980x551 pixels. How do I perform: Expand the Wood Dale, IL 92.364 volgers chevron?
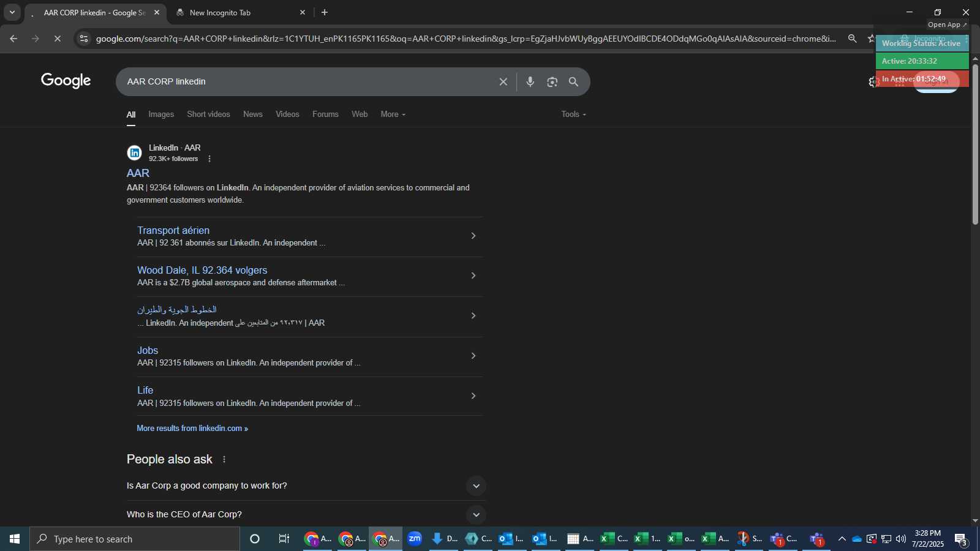473,275
